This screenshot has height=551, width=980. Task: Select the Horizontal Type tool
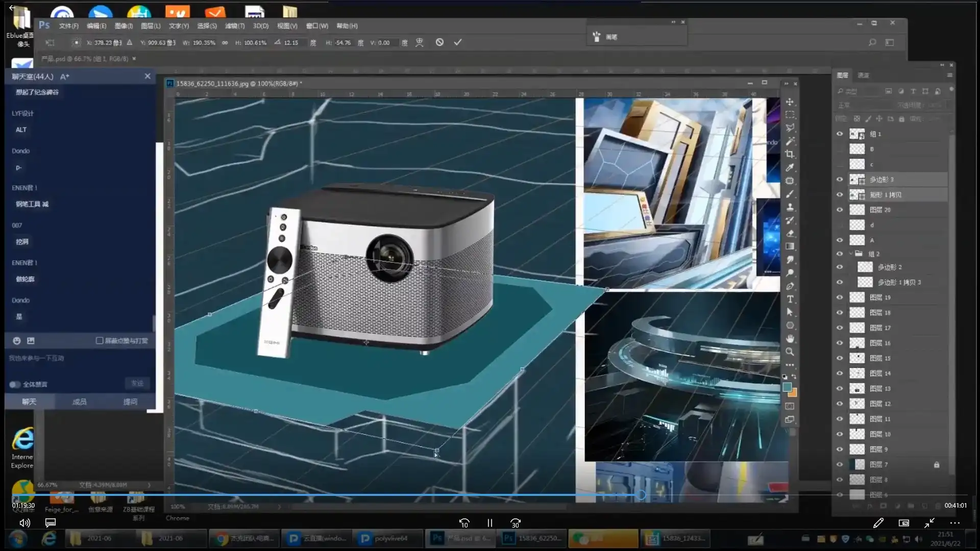[790, 299]
